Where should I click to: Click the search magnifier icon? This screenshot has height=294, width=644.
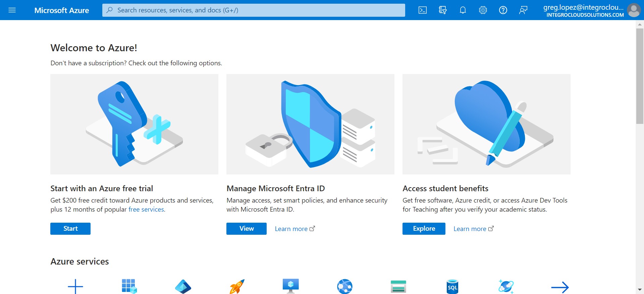[x=109, y=10]
